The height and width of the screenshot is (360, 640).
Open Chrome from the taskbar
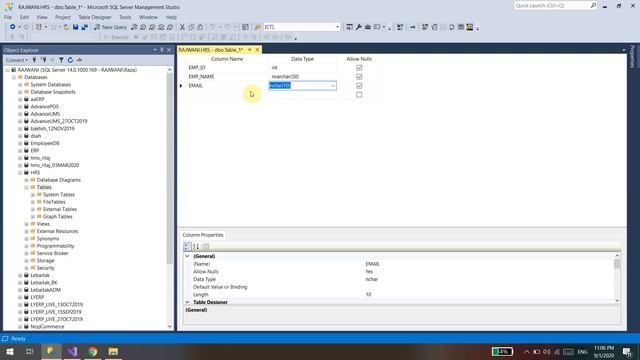(93, 351)
